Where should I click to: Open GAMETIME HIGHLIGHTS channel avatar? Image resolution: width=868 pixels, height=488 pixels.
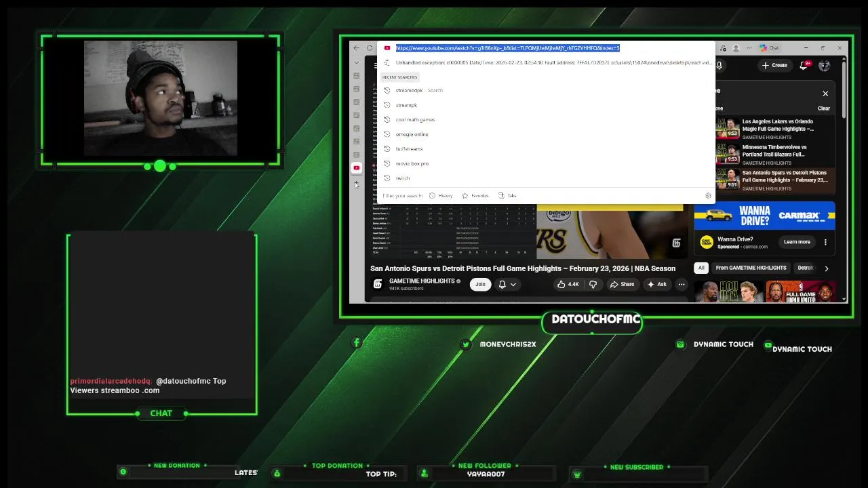coord(378,284)
